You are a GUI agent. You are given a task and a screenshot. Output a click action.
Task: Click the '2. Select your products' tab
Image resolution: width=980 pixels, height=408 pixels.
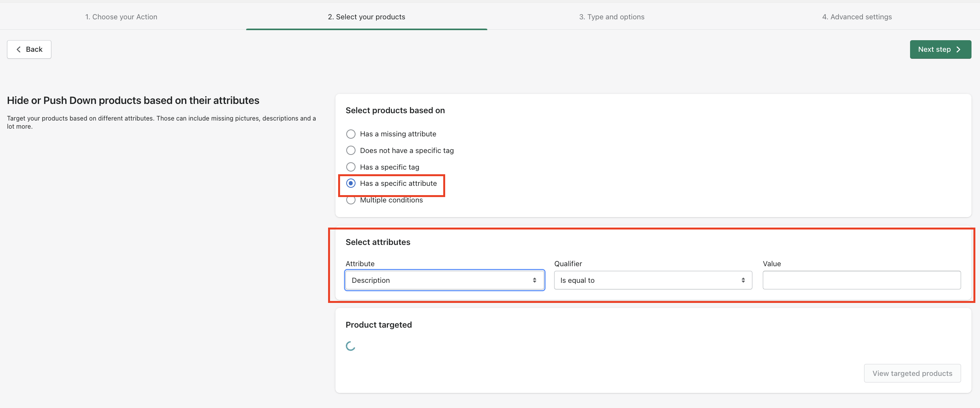pos(366,17)
